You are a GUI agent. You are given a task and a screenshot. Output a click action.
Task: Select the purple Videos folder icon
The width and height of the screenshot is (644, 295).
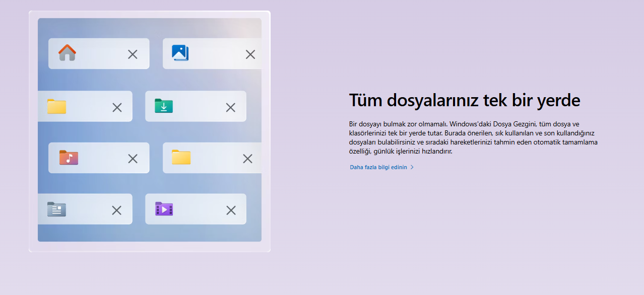[164, 209]
